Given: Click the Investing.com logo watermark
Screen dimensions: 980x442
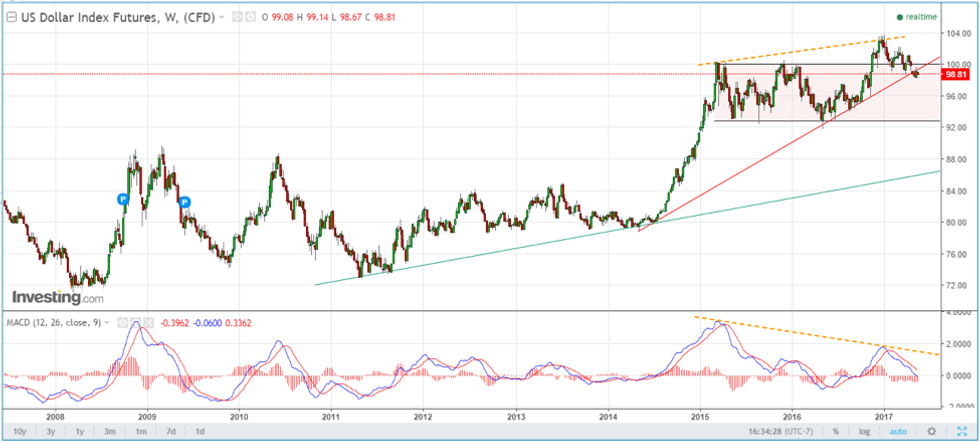Looking at the screenshot, I should (x=57, y=297).
